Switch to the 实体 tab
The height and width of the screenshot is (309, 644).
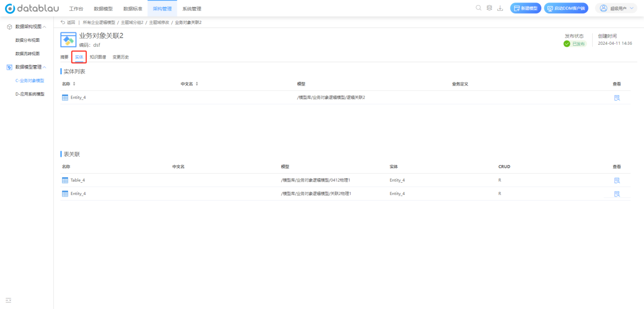pyautogui.click(x=79, y=57)
